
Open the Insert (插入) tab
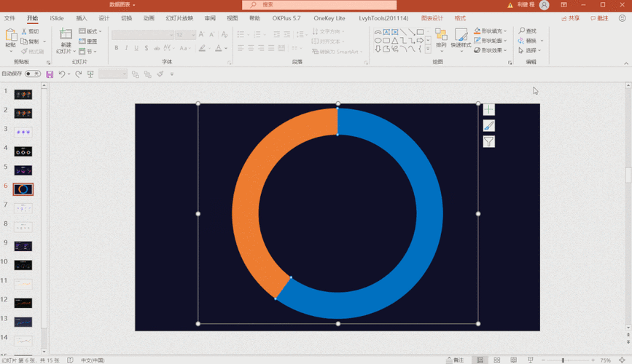(x=82, y=18)
